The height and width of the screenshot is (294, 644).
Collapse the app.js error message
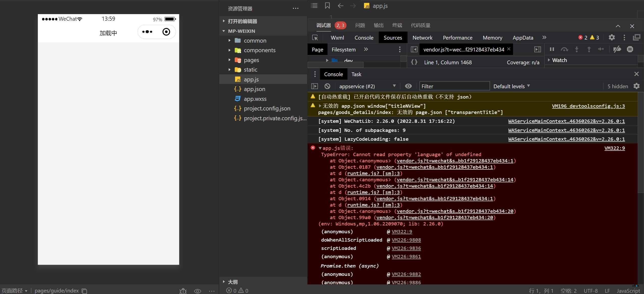click(x=320, y=148)
